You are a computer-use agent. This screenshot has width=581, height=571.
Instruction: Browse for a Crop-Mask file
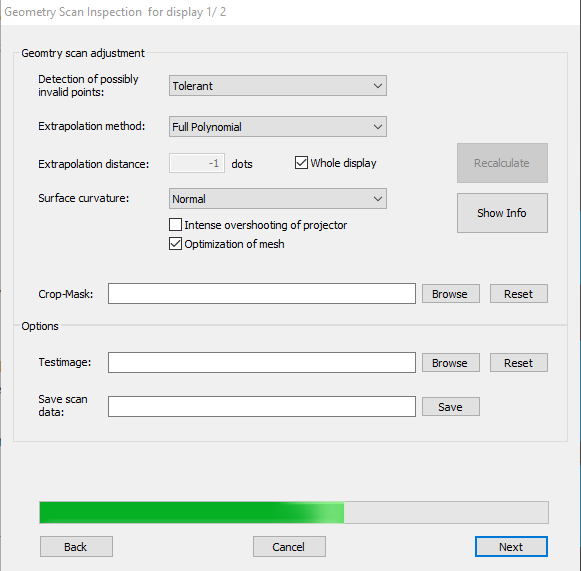(451, 294)
